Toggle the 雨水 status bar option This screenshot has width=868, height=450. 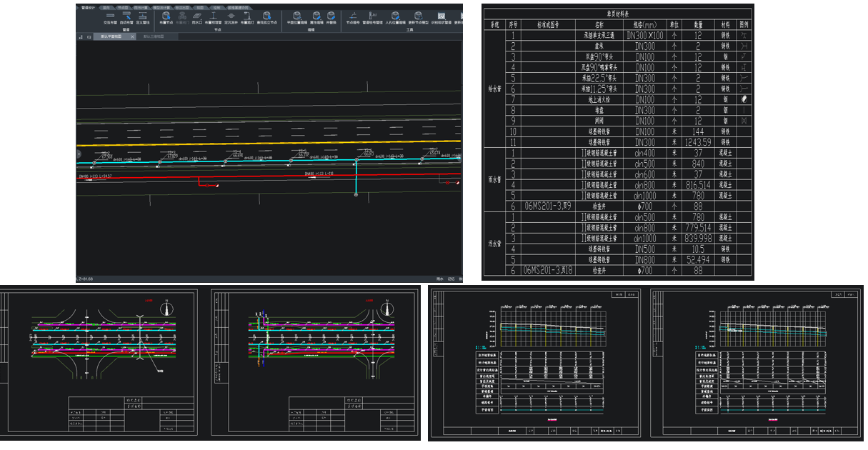coord(440,279)
